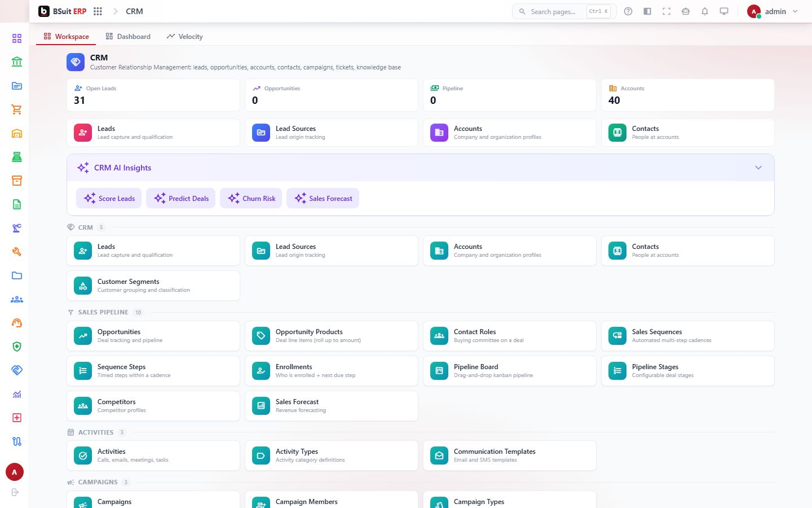Click the CRM breadcrumb in the top bar
Viewport: 812px width, 508px height.
(x=134, y=11)
